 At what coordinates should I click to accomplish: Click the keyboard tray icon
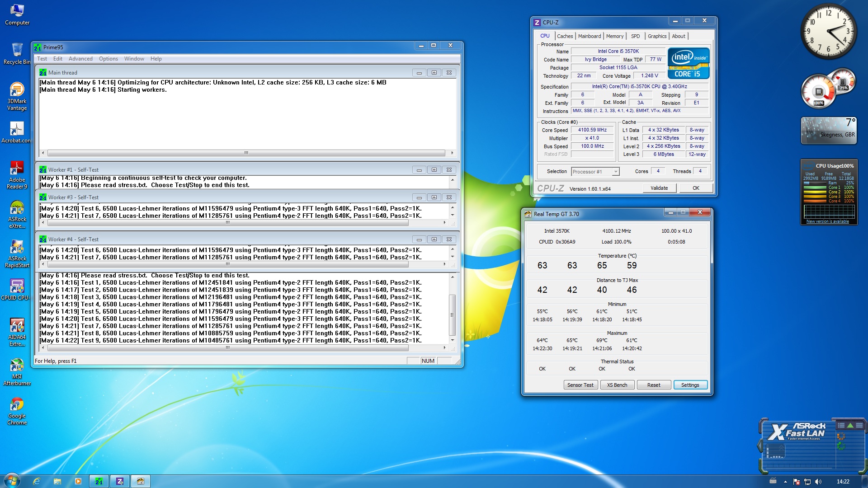tap(773, 481)
